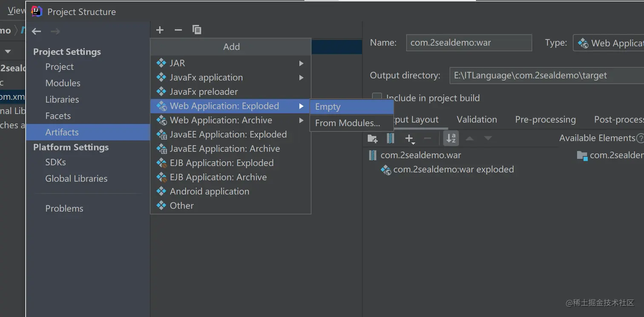This screenshot has width=644, height=317.
Task: Go back with the left arrow icon
Action: point(37,31)
